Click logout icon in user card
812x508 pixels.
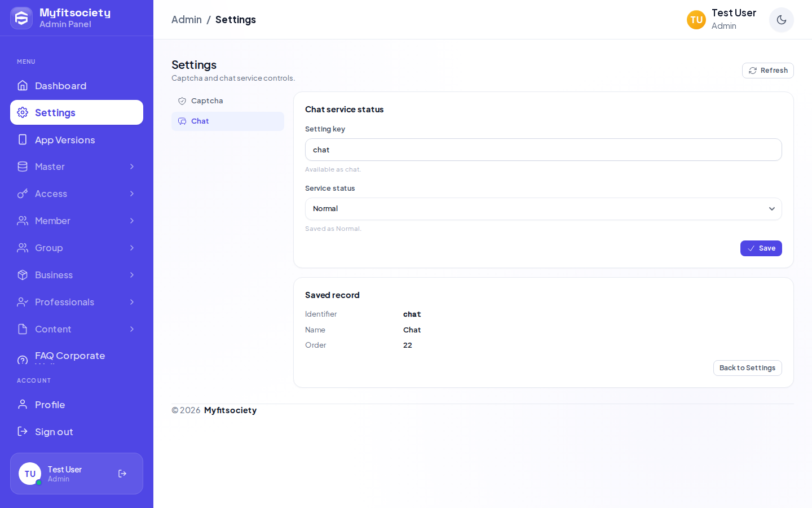click(122, 474)
